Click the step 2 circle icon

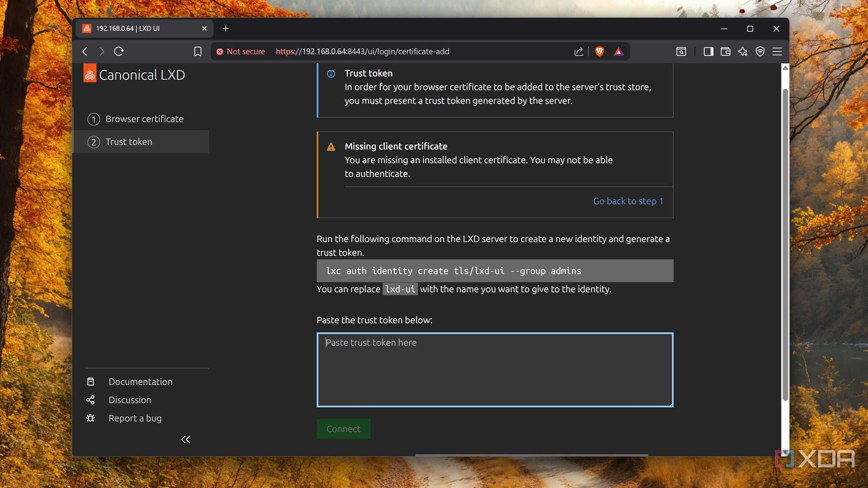[x=94, y=142]
